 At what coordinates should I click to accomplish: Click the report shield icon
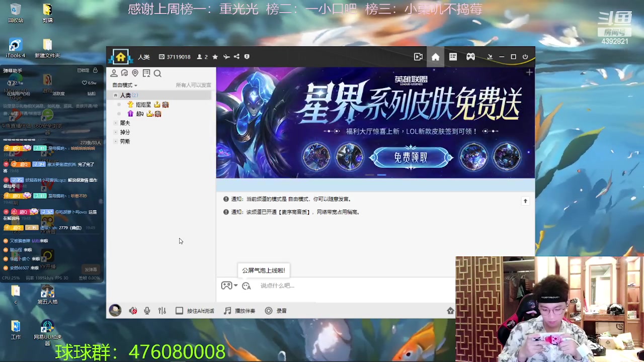point(247,57)
